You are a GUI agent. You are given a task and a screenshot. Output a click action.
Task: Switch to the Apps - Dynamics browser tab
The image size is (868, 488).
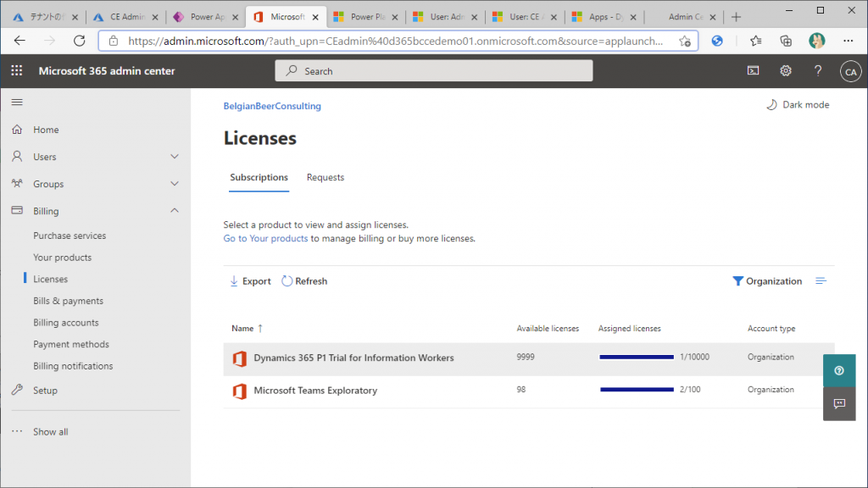click(605, 17)
